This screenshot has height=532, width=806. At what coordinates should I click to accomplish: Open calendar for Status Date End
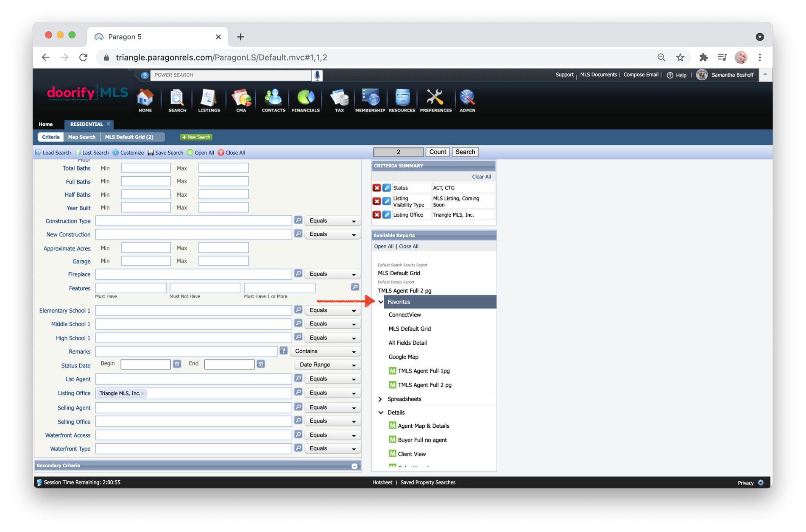click(261, 364)
